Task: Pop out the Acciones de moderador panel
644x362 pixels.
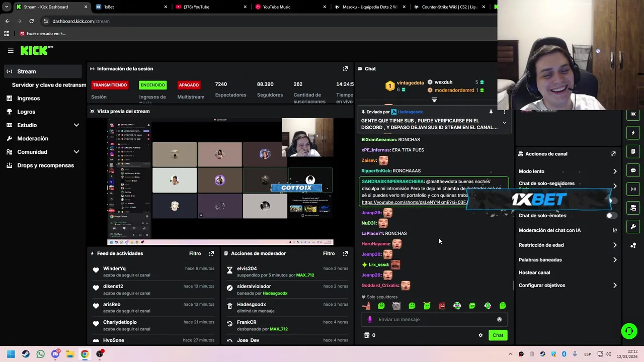Action: click(x=345, y=253)
